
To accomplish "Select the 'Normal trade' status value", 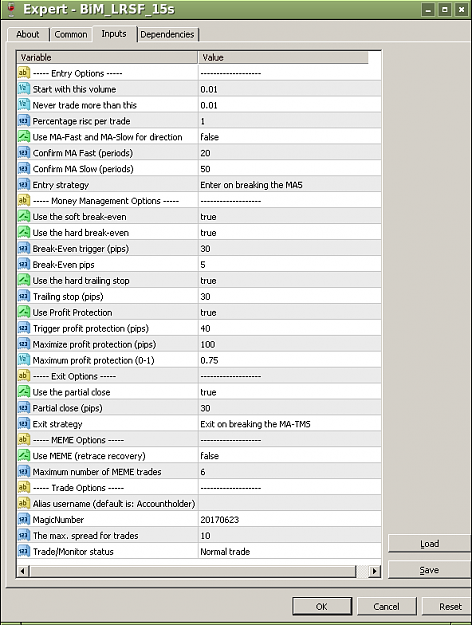I will point(225,552).
